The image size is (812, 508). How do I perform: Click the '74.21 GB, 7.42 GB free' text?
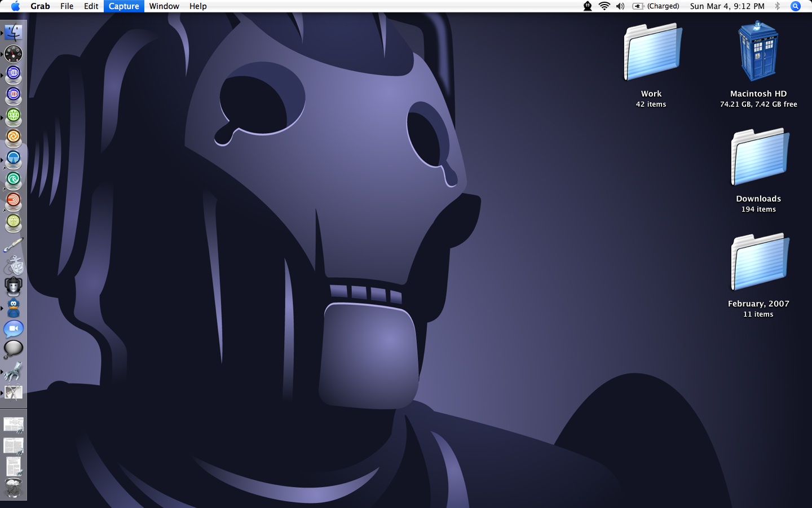758,104
